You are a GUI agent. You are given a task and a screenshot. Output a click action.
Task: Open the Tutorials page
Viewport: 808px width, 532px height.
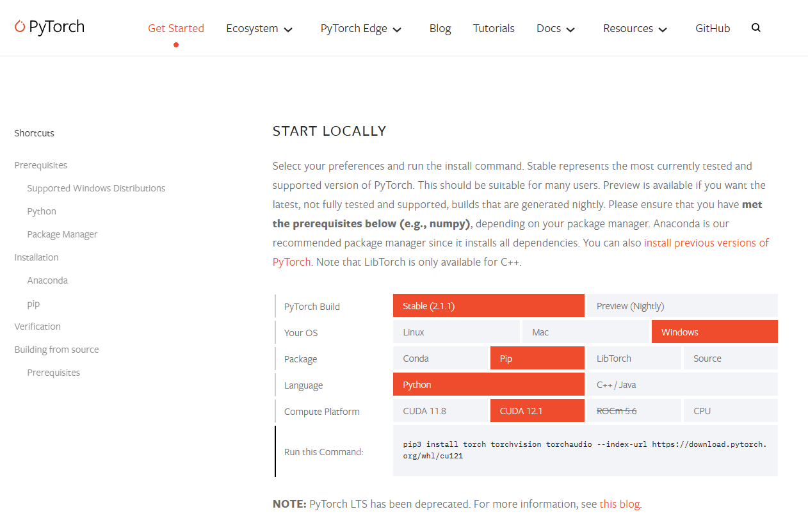(494, 28)
